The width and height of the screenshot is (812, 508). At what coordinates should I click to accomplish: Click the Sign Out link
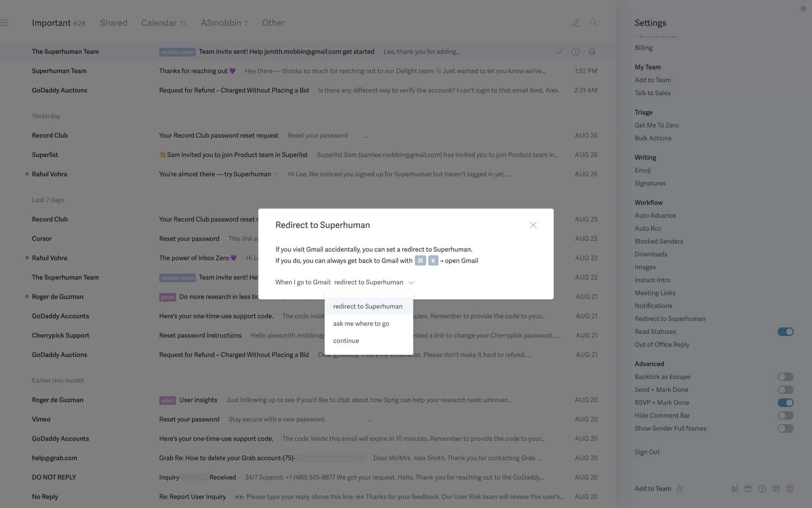[x=647, y=452]
